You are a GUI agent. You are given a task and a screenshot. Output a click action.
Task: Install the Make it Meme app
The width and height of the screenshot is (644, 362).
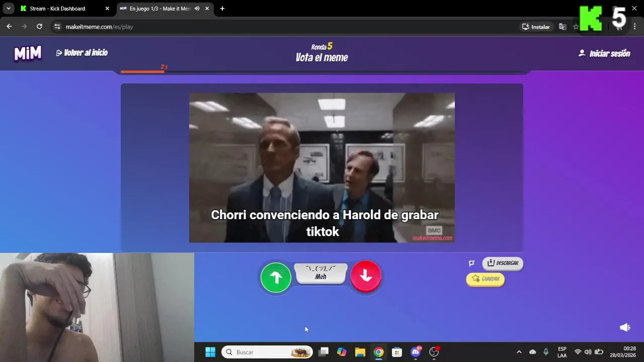pyautogui.click(x=536, y=27)
